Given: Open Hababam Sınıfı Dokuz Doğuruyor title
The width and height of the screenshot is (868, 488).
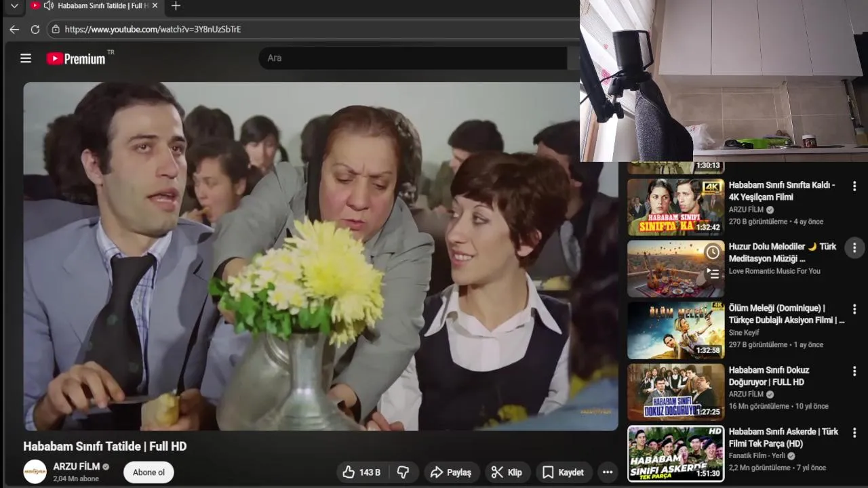Looking at the screenshot, I should pos(769,376).
